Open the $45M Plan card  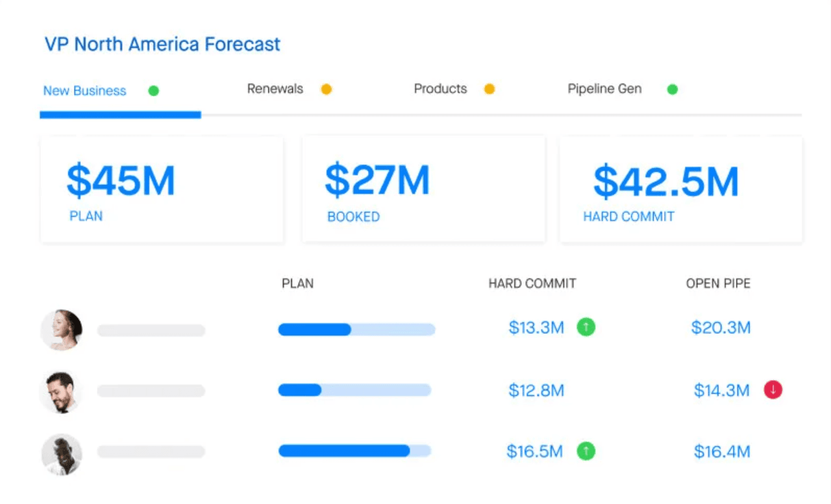[x=162, y=190]
